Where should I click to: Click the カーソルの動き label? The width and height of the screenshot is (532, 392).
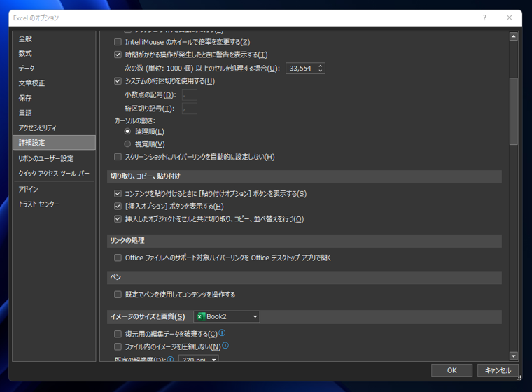[x=134, y=120]
